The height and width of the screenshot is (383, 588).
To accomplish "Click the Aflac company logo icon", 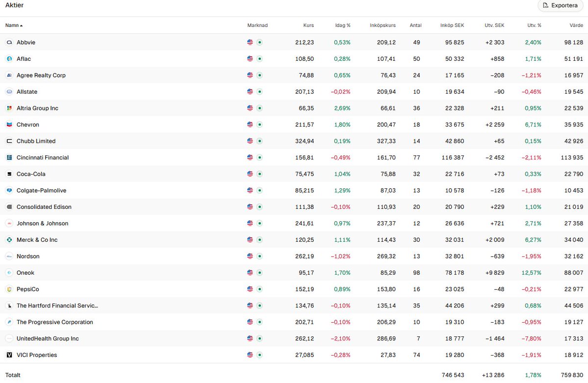I will [9, 59].
